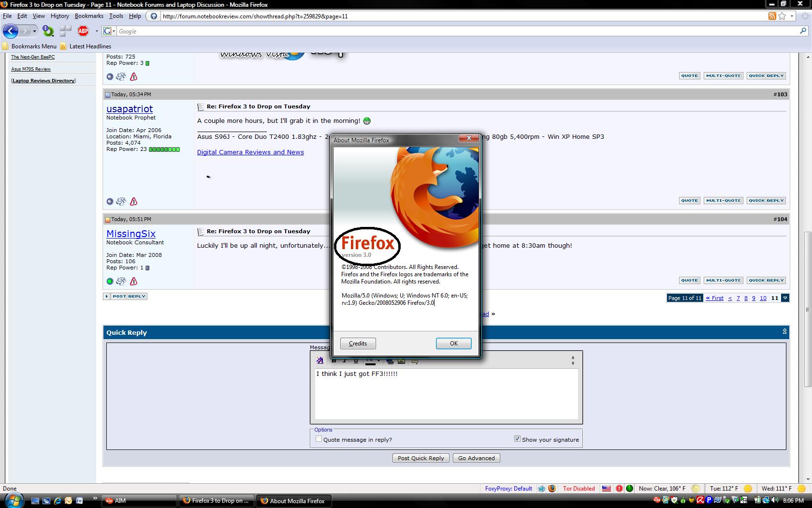This screenshot has height=508, width=812.
Task: Click Tor Disabled status bar toggle
Action: (579, 489)
